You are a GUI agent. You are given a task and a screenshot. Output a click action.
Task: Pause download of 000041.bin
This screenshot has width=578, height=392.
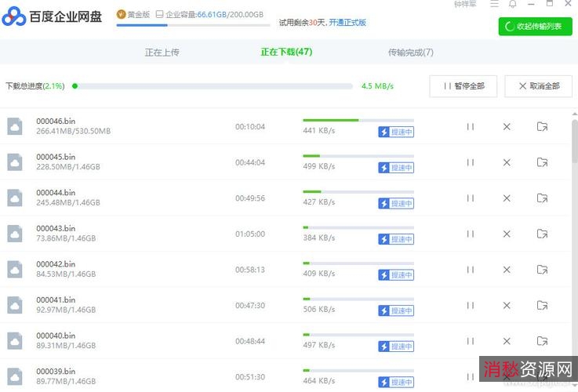point(470,306)
